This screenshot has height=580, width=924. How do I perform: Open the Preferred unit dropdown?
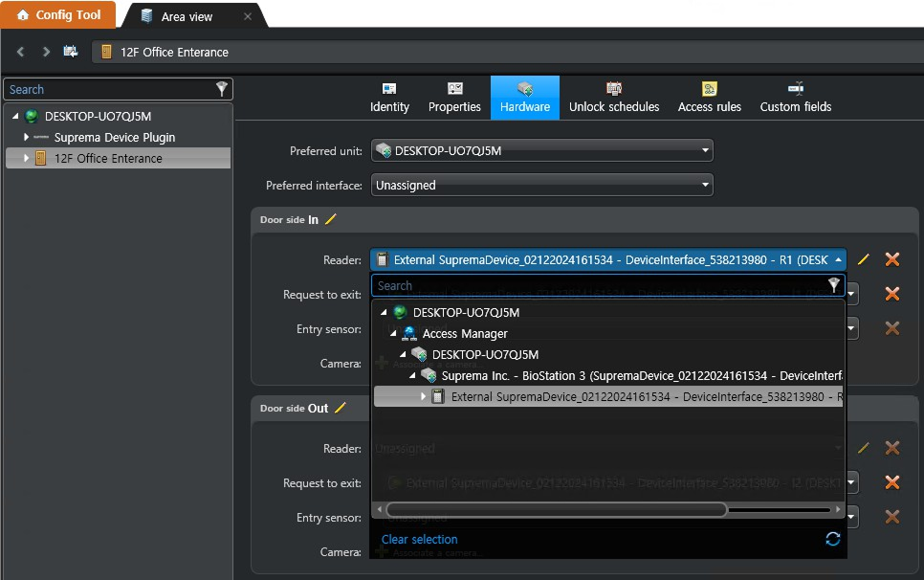point(541,150)
